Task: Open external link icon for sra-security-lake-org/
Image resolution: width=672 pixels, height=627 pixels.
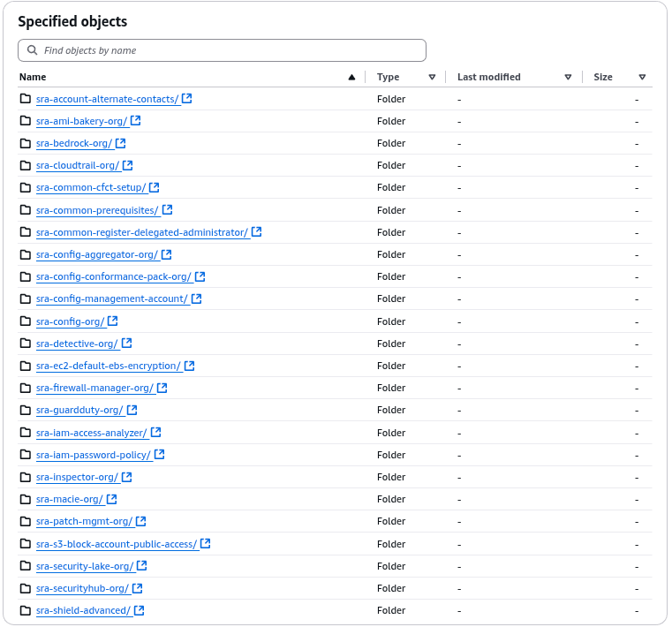Action: coord(141,566)
